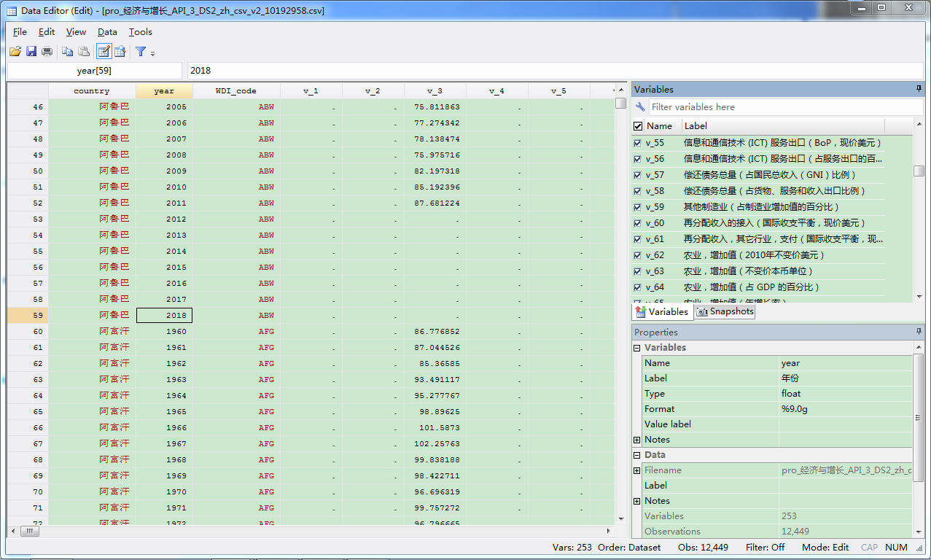Collapse the Data section in Properties
Screen dimensions: 931x560
coord(637,455)
